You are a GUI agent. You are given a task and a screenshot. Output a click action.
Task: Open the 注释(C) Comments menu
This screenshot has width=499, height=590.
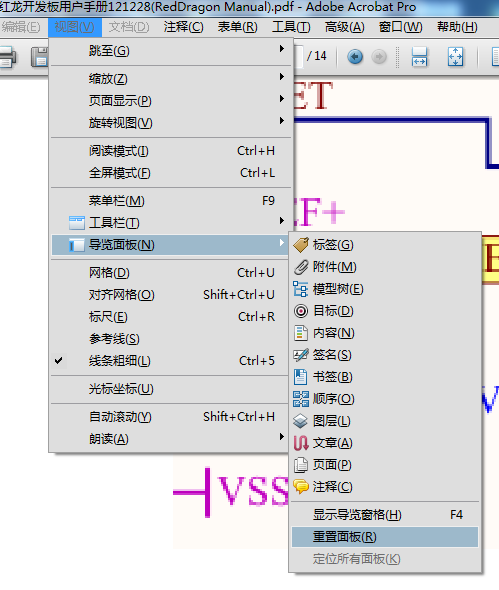point(184,27)
